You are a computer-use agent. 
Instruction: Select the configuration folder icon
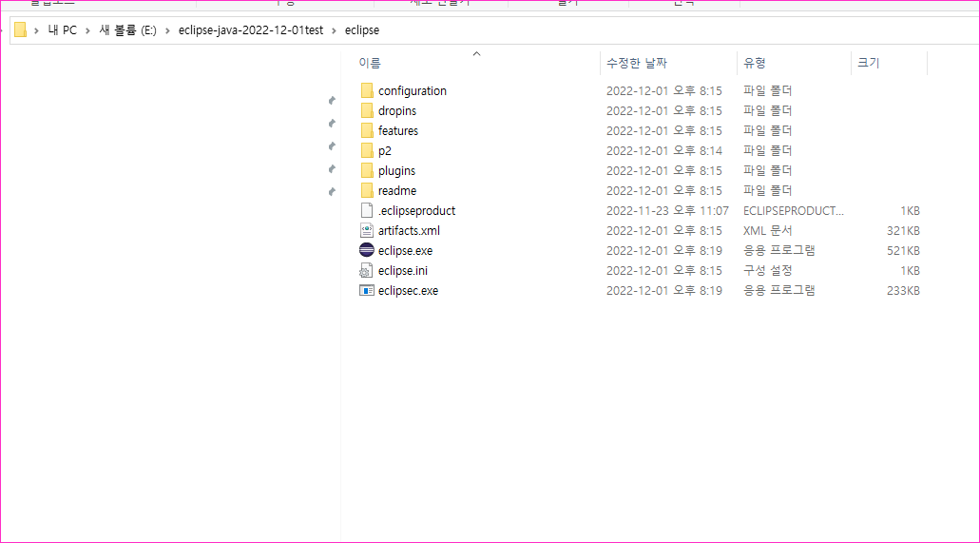pos(367,90)
